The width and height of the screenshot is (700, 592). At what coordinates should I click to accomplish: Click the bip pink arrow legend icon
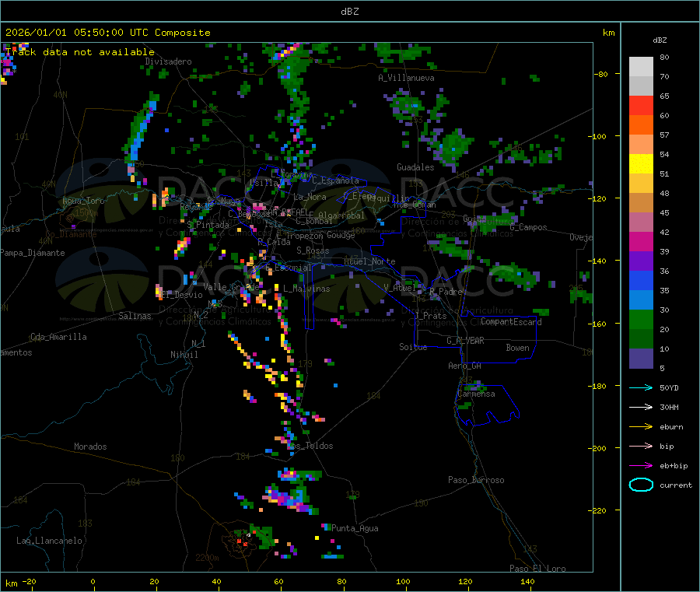click(x=641, y=446)
